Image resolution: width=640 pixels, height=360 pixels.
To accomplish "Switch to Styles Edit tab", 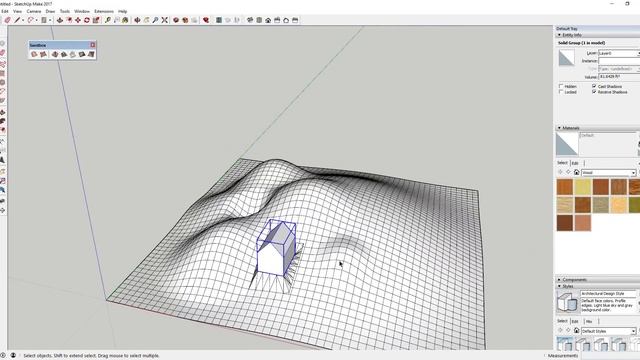I will click(575, 321).
